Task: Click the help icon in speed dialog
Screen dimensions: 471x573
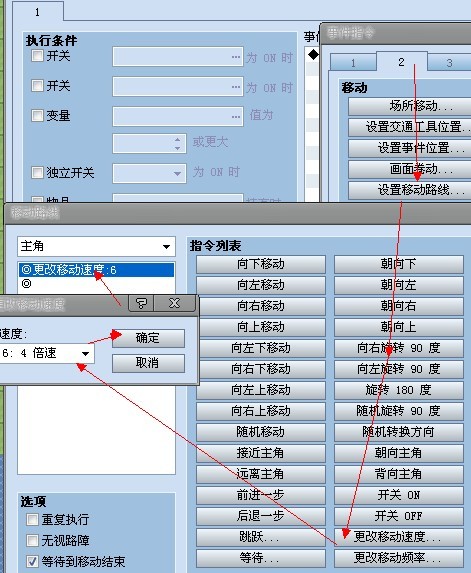Action: tap(142, 303)
